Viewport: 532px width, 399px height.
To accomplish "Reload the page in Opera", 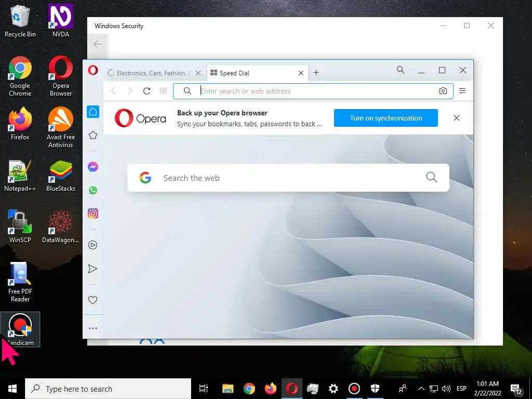I will (147, 91).
